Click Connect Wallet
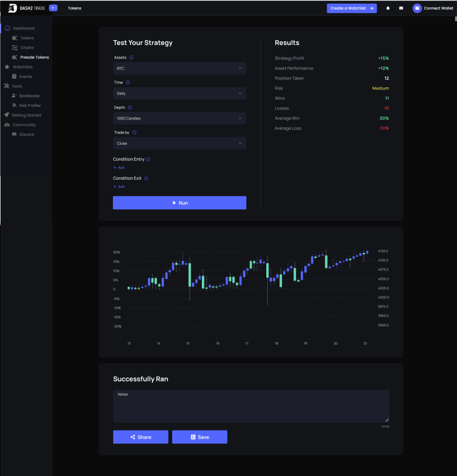The width and height of the screenshot is (457, 476). pyautogui.click(x=438, y=8)
